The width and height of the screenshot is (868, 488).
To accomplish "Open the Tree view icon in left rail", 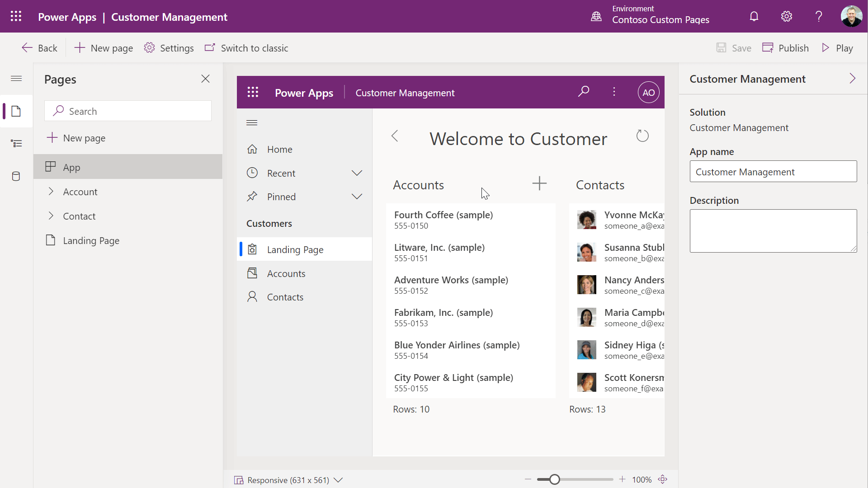I will (16, 143).
